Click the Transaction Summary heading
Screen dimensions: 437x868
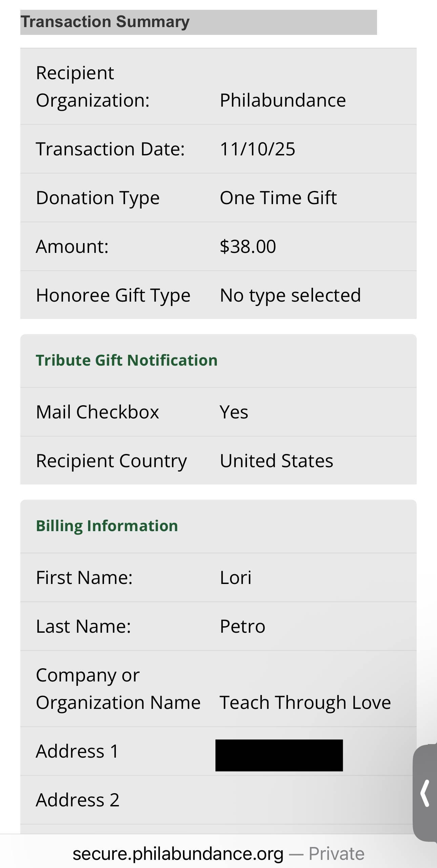105,22
